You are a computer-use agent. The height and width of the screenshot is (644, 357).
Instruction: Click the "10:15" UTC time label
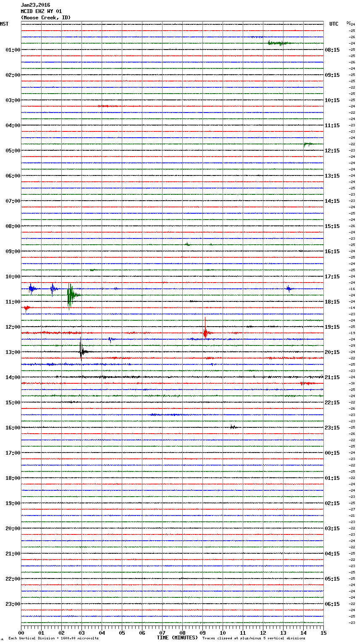332,100
